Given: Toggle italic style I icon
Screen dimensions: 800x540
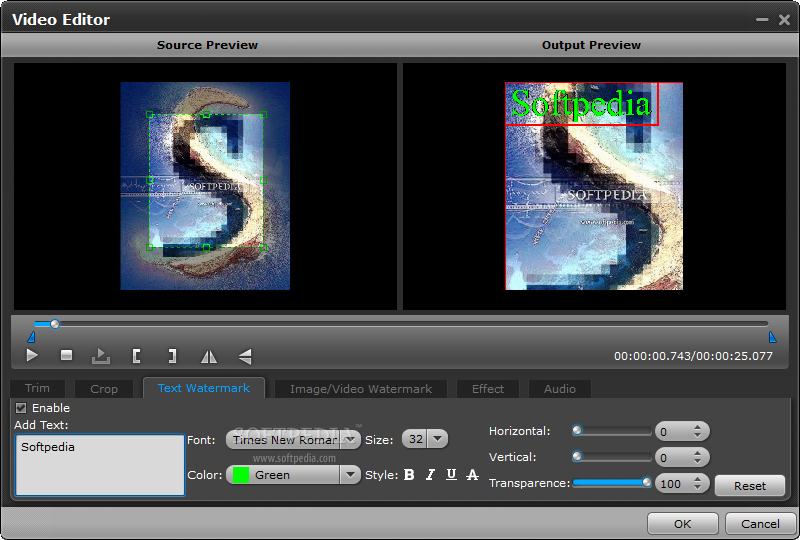Looking at the screenshot, I should click(x=430, y=475).
